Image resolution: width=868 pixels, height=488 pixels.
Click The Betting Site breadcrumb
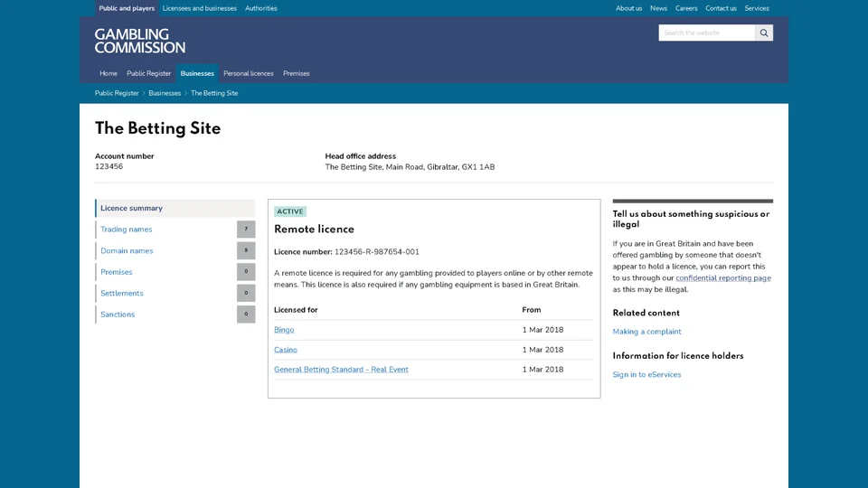pyautogui.click(x=214, y=93)
